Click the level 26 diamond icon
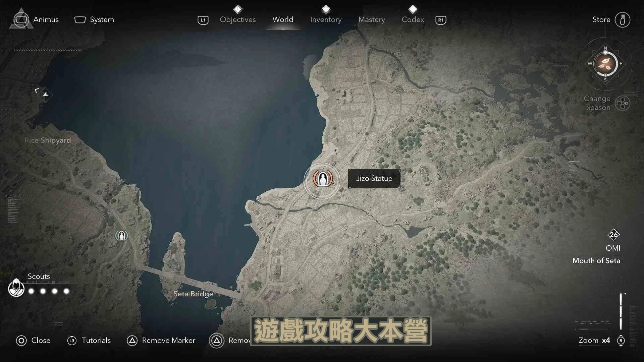The height and width of the screenshot is (362, 644). click(613, 235)
